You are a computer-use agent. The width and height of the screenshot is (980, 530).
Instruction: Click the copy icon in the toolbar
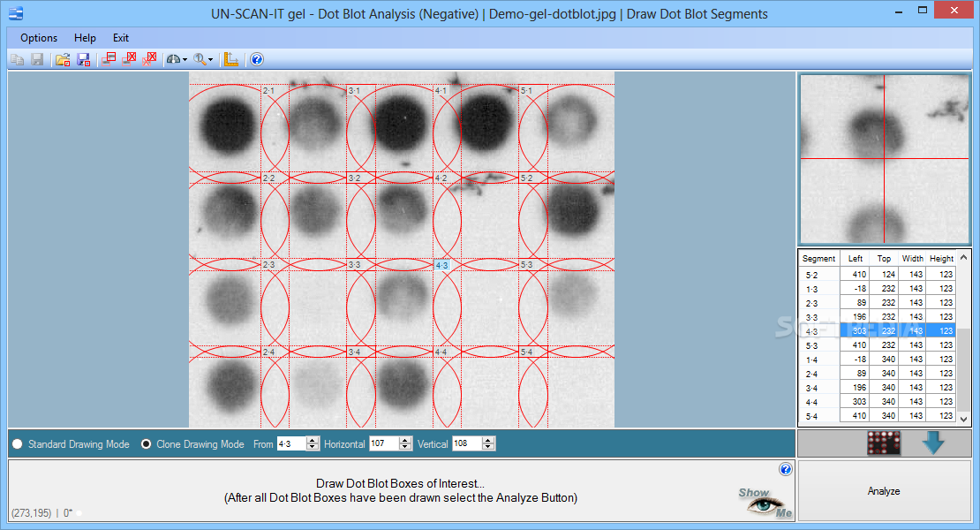[18, 59]
